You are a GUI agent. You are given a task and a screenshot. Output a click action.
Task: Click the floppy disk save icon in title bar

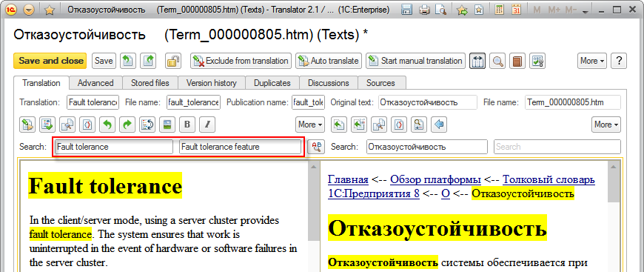pyautogui.click(x=406, y=10)
